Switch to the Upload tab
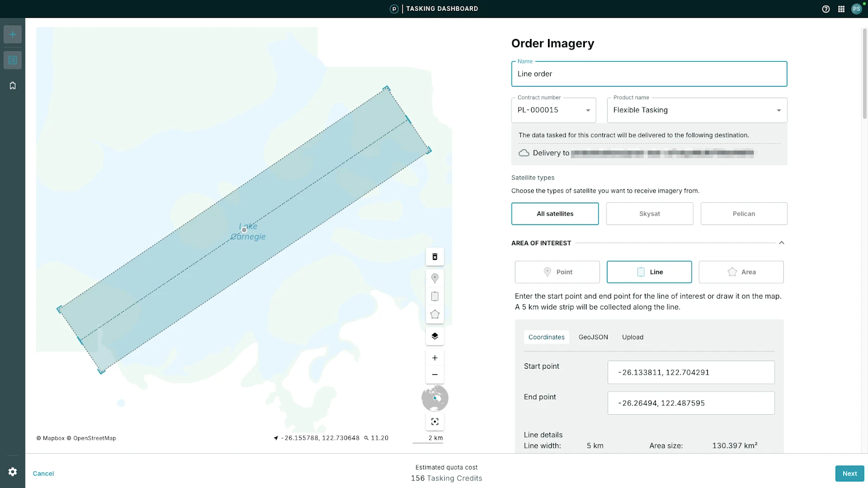 click(x=633, y=337)
